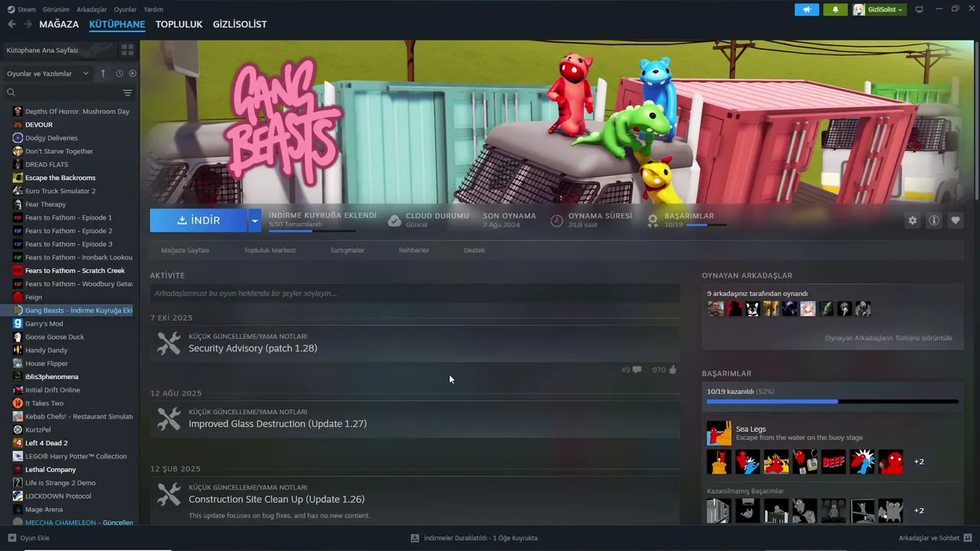Click the downloads status icon in footer
980x551 pixels.
[415, 538]
